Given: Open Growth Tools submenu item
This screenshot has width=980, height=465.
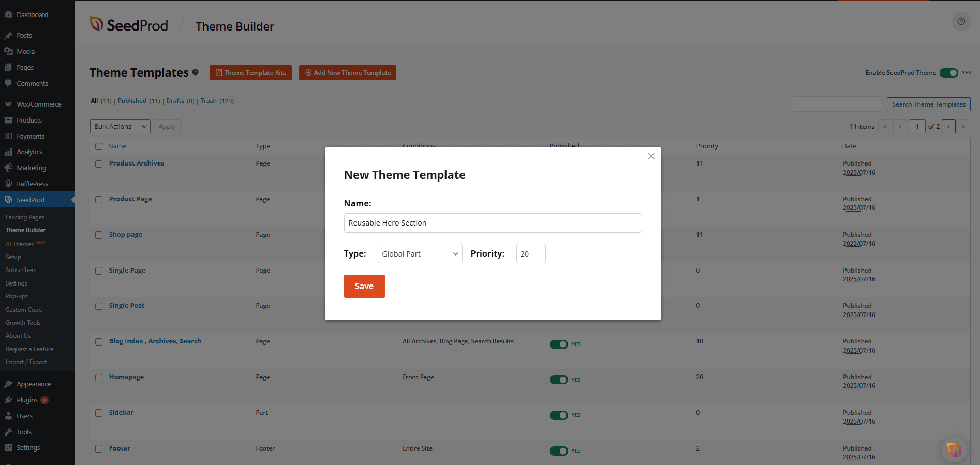Looking at the screenshot, I should click(23, 323).
